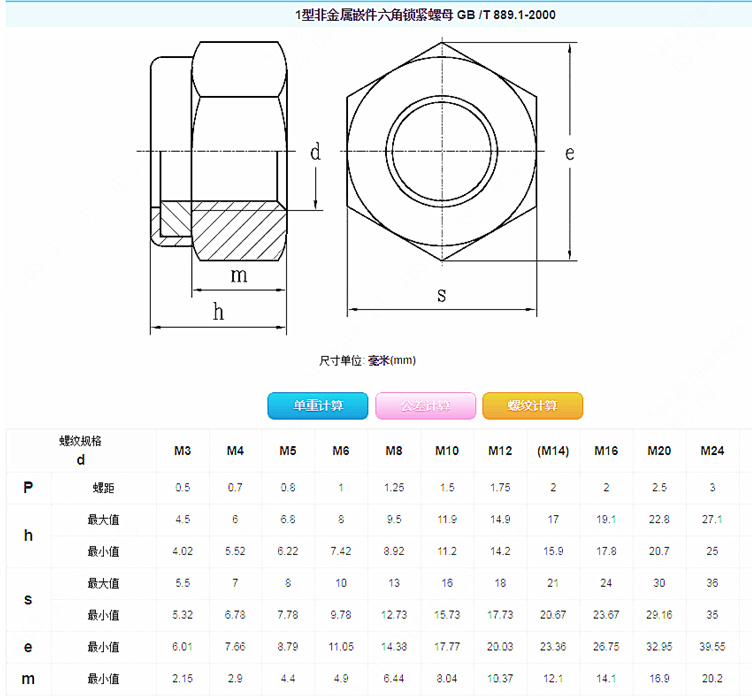Click the 尺寸单位 毫米(mm) caption
This screenshot has height=696, width=752.
click(x=367, y=360)
